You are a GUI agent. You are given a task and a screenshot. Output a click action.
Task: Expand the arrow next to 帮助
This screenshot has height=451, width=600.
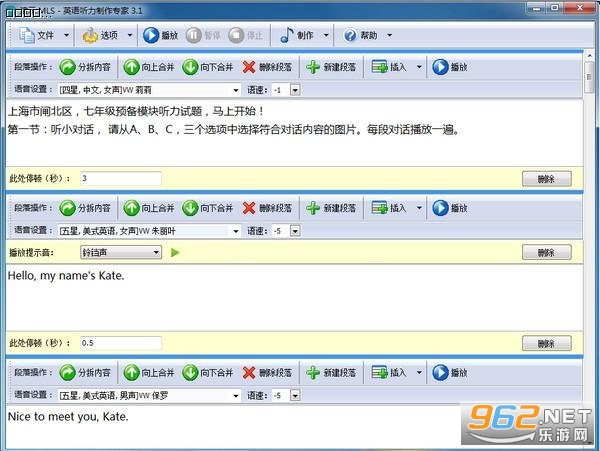point(390,35)
